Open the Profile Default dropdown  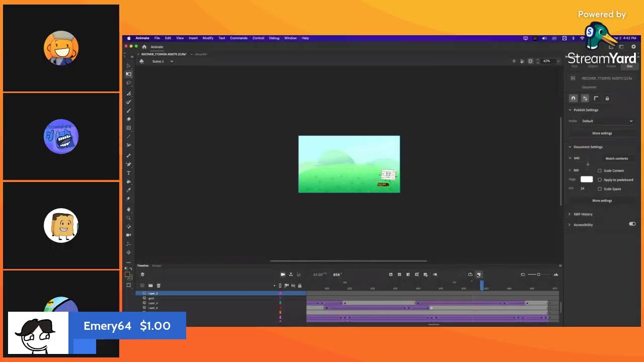coord(607,121)
